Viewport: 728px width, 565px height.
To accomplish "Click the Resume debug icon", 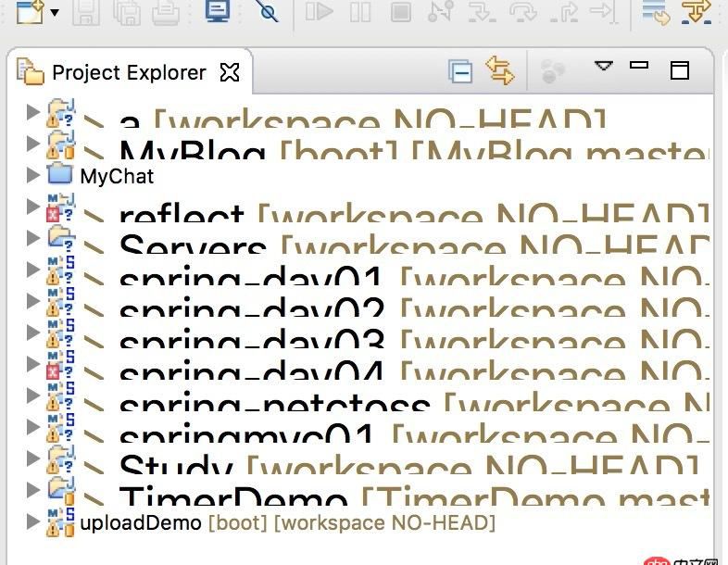I will [x=320, y=12].
